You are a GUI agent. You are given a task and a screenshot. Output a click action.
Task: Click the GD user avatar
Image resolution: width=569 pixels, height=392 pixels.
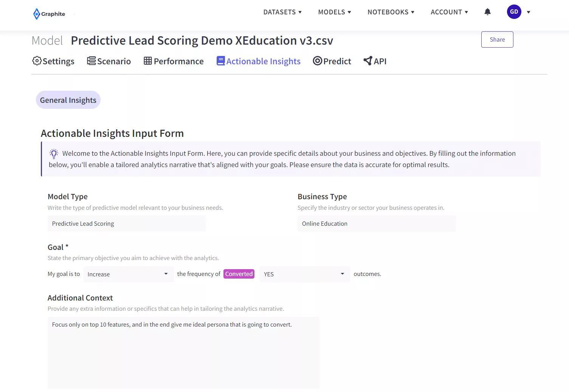[514, 12]
